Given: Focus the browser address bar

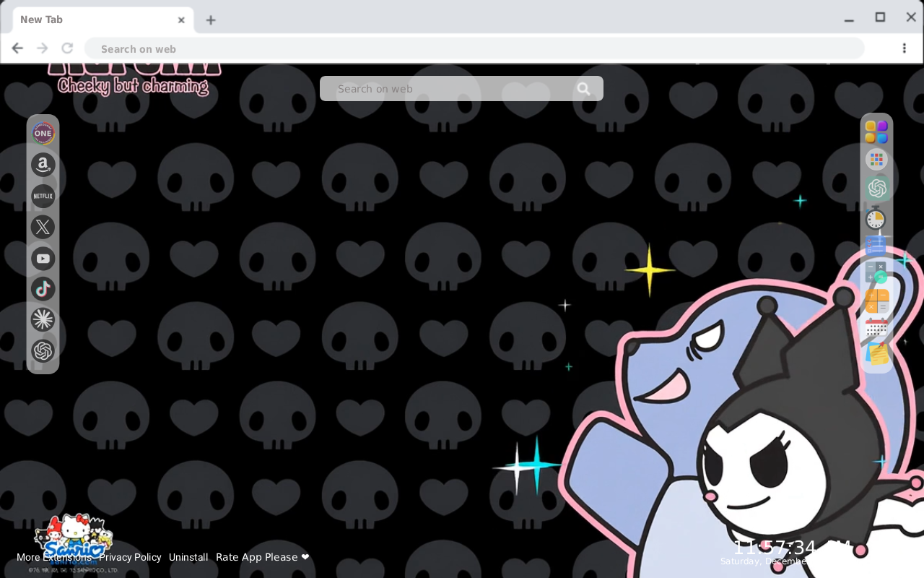Looking at the screenshot, I should click(474, 48).
